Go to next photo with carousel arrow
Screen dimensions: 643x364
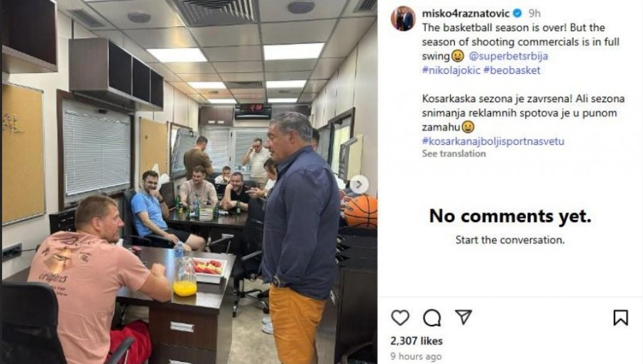358,185
